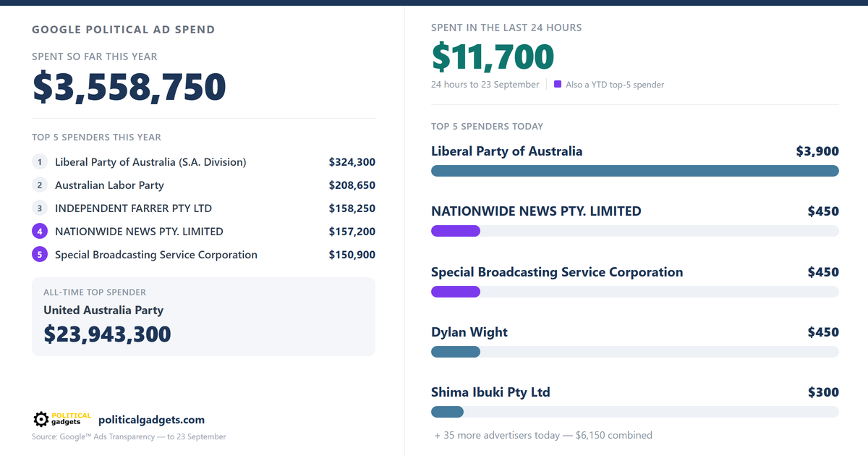Click the $450 amount beside NATIONWIDE NEWS today

tap(823, 211)
